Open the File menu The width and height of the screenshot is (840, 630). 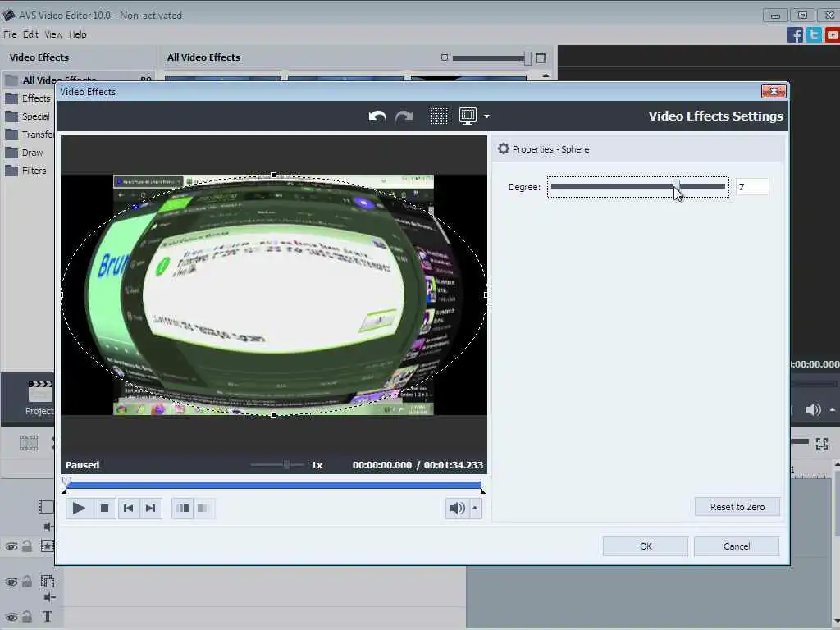(10, 34)
